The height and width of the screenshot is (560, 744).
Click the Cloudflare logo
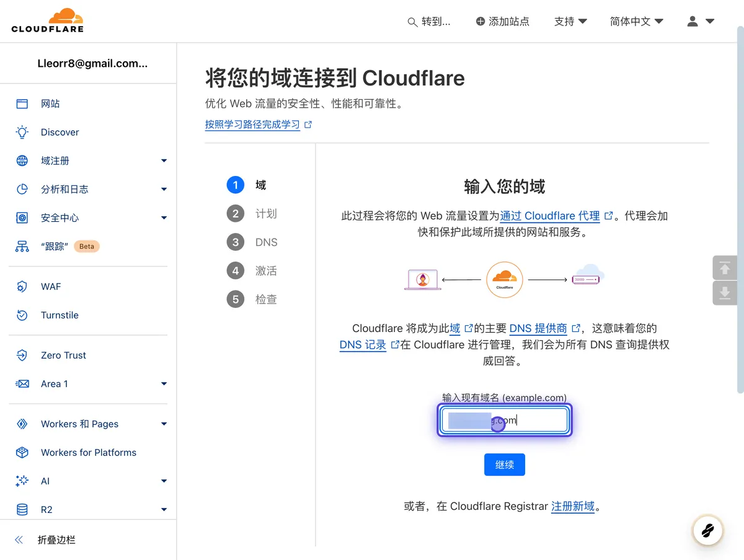(x=48, y=20)
